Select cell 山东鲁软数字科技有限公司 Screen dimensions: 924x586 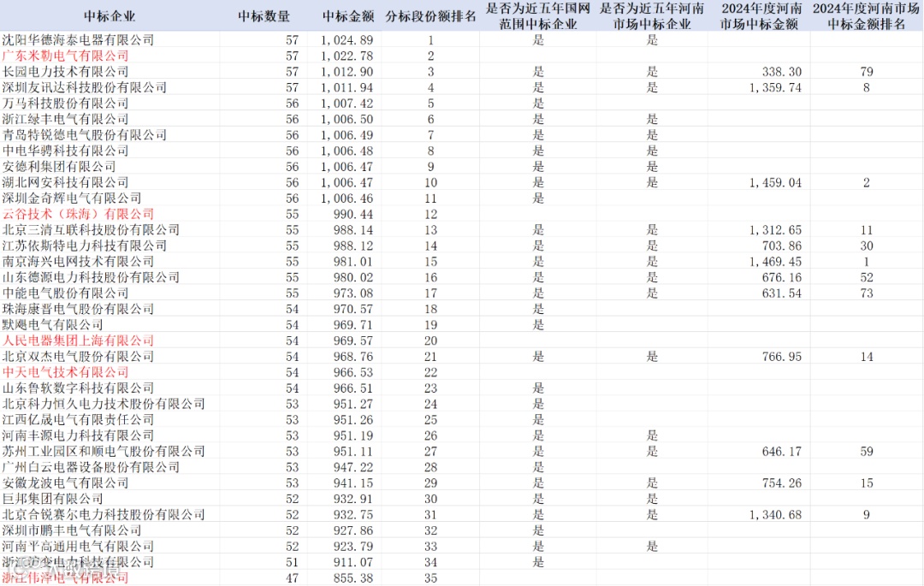point(79,388)
